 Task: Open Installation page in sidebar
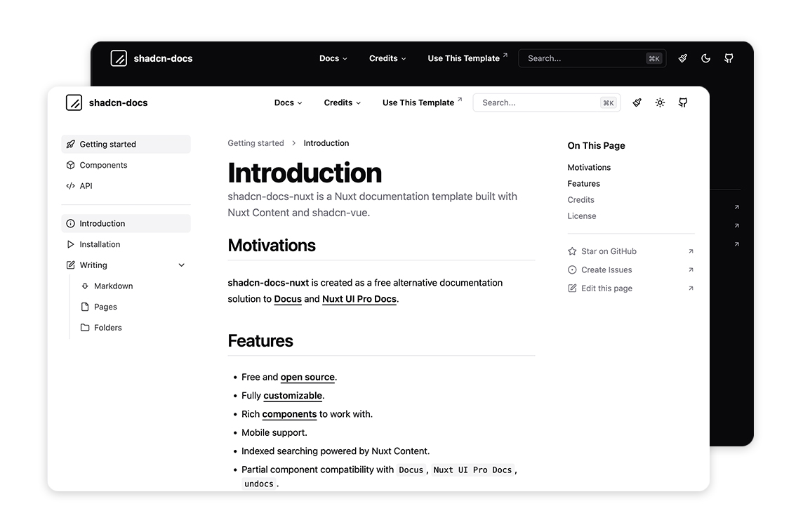[126, 244]
